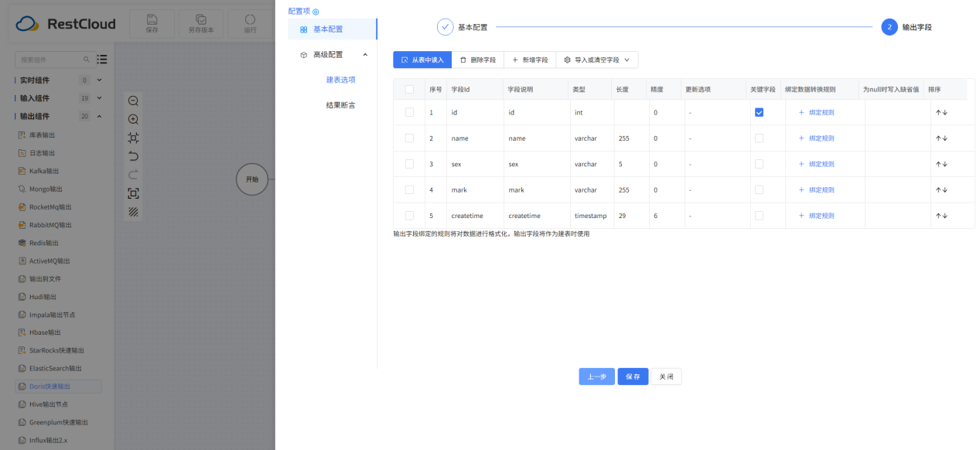
Task: Click the Doris快速输出 component
Action: [x=50, y=386]
